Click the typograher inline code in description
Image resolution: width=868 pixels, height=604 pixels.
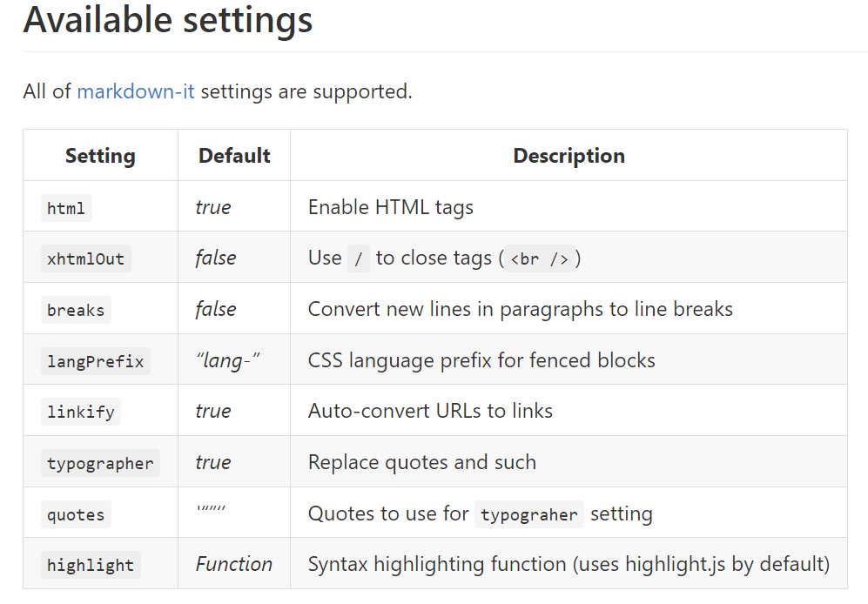click(x=529, y=514)
